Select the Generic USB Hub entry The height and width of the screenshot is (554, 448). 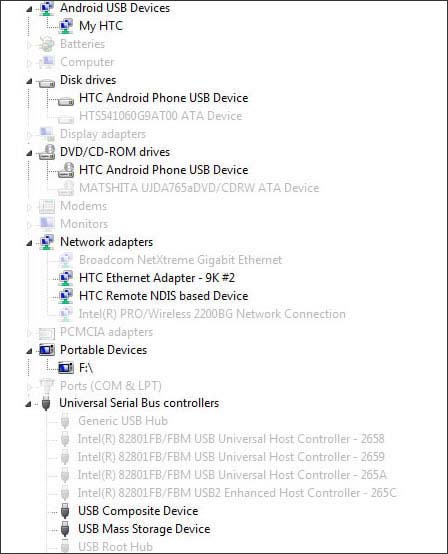123,421
